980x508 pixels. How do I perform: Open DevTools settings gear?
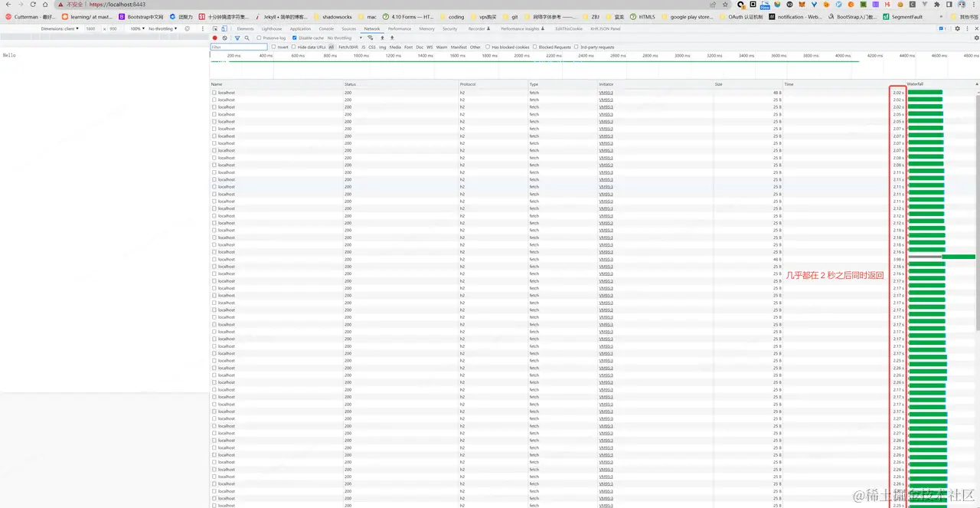coord(957,28)
